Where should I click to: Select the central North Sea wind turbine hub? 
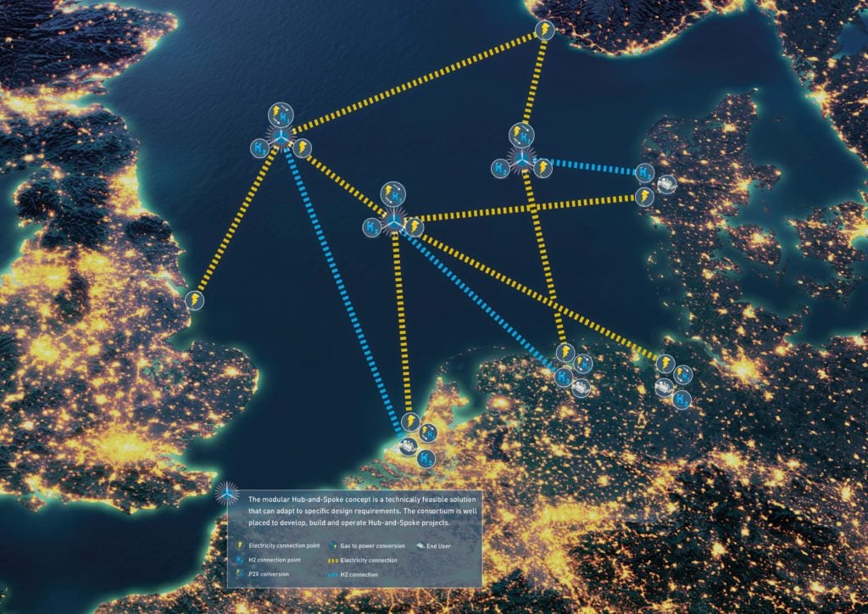point(394,223)
